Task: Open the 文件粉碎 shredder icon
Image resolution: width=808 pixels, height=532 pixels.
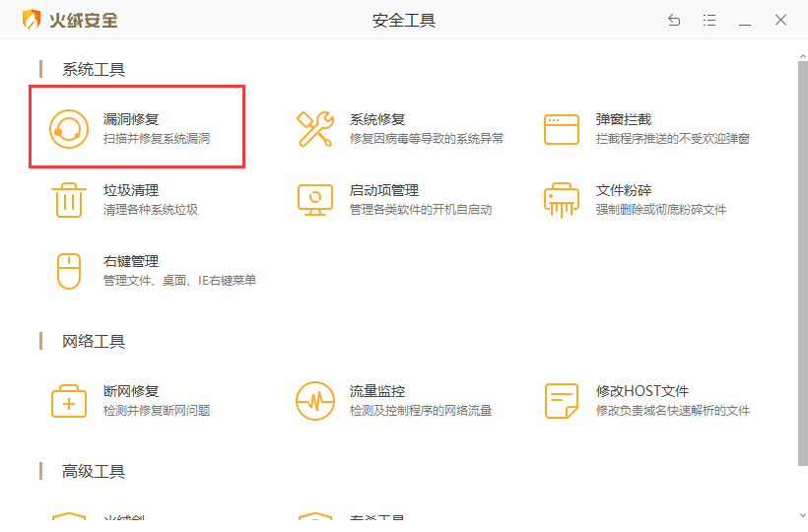Action: pyautogui.click(x=562, y=200)
